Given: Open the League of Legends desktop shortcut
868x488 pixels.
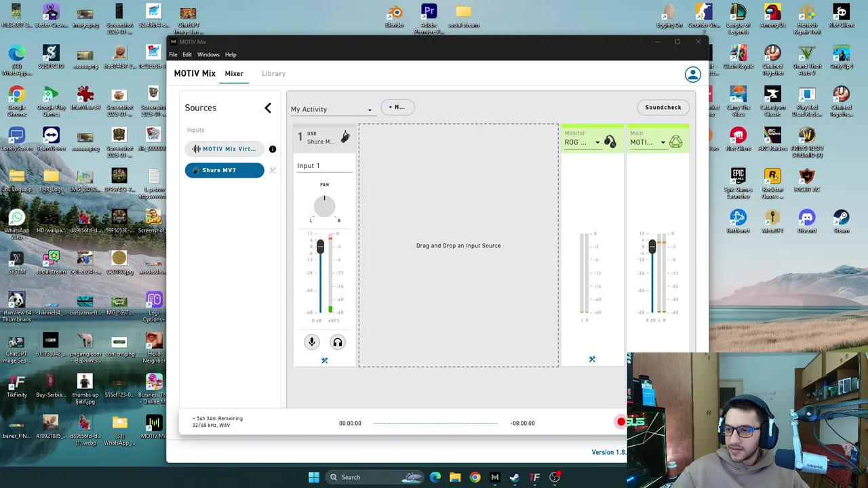Looking at the screenshot, I should (738, 19).
